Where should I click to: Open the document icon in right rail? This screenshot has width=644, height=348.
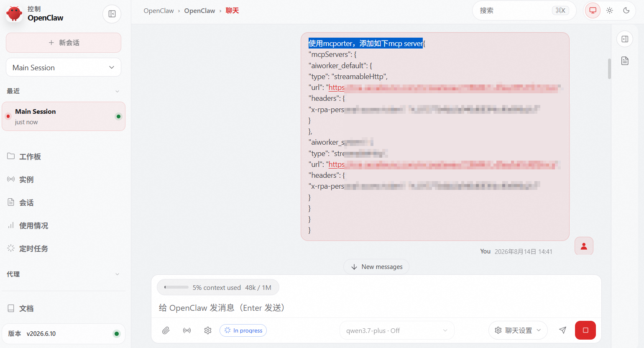625,61
